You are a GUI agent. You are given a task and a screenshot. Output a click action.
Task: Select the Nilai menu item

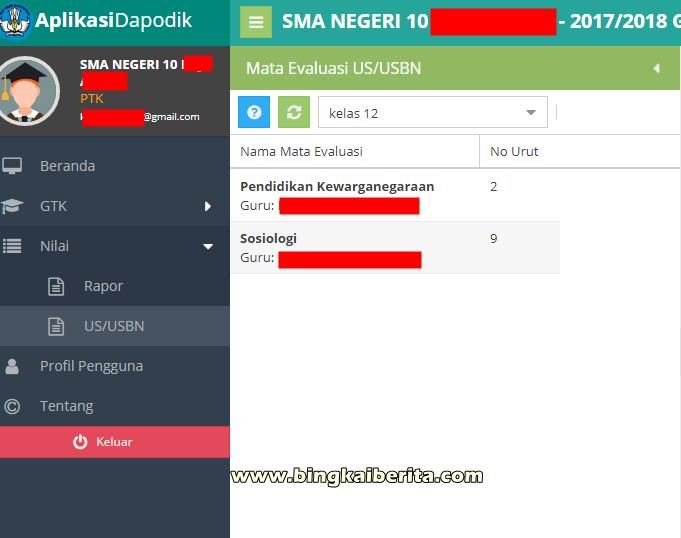coord(115,246)
